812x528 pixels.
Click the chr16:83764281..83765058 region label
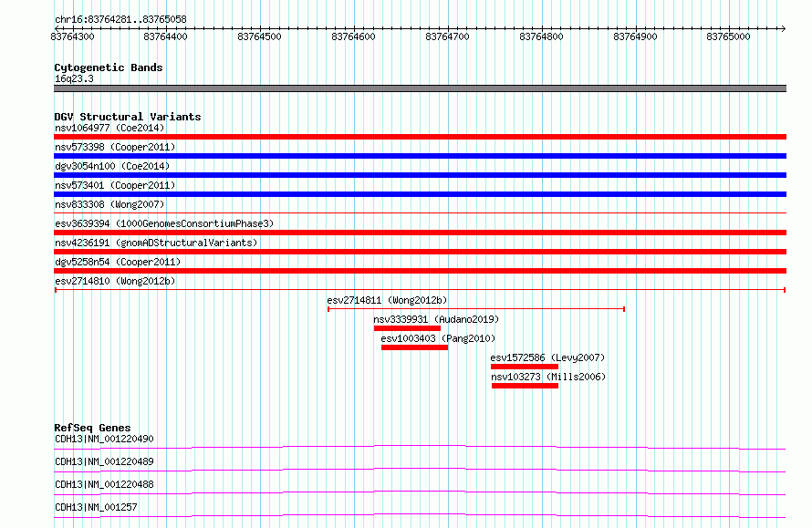pyautogui.click(x=120, y=20)
